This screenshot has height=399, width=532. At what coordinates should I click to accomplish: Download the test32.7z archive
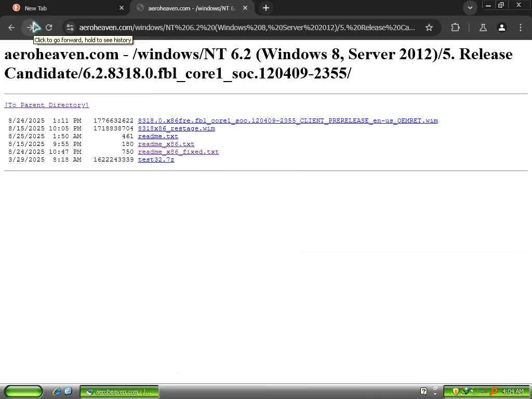(156, 159)
